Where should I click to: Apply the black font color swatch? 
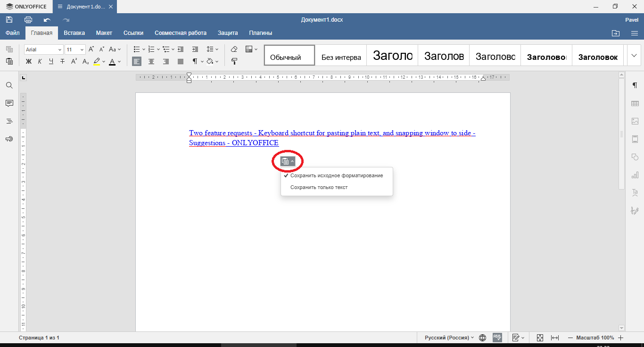pyautogui.click(x=112, y=61)
